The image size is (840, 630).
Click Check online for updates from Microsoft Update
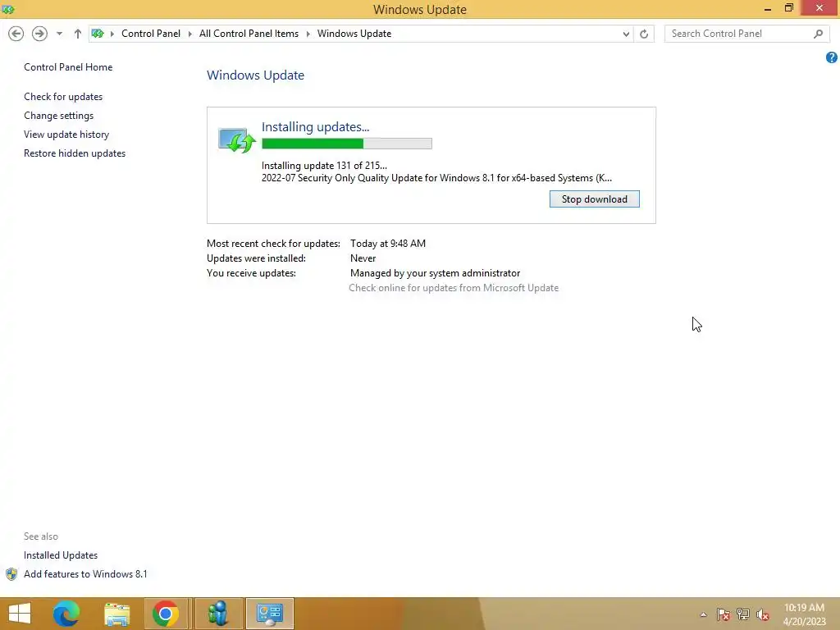tap(453, 288)
